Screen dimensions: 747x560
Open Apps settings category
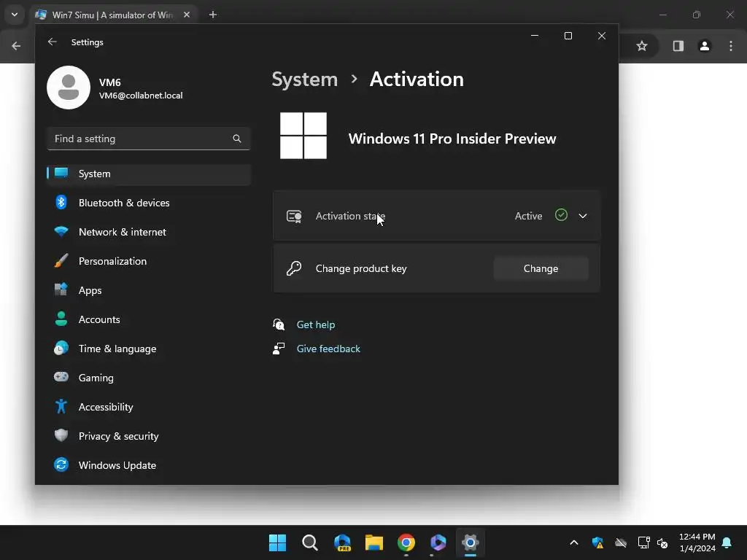pyautogui.click(x=149, y=290)
